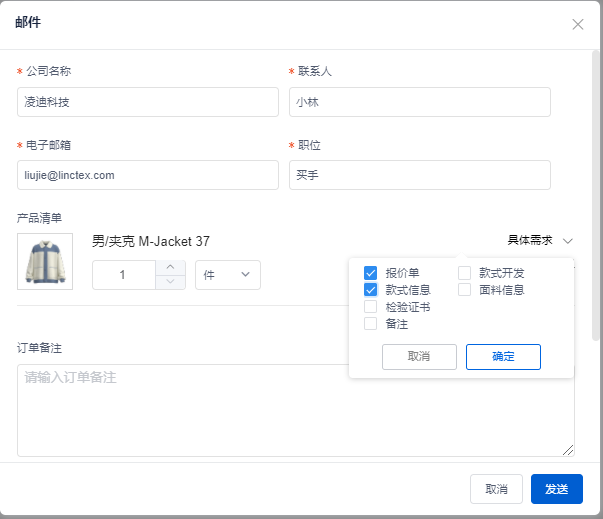The height and width of the screenshot is (519, 603).
Task: Select the 面料信息 checkbox
Action: point(465,290)
